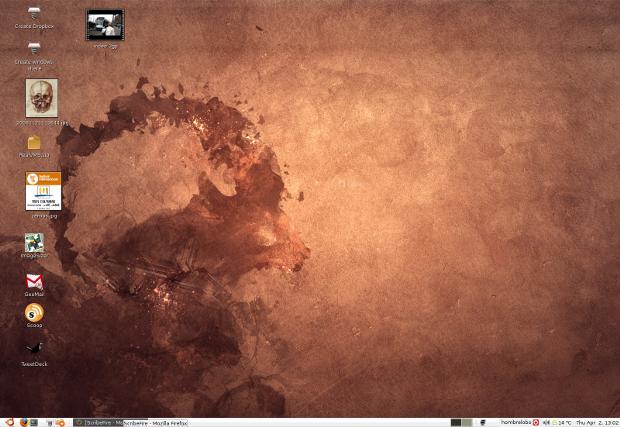The image size is (620, 427).
Task: Open the volume control tray icon
Action: point(546,423)
